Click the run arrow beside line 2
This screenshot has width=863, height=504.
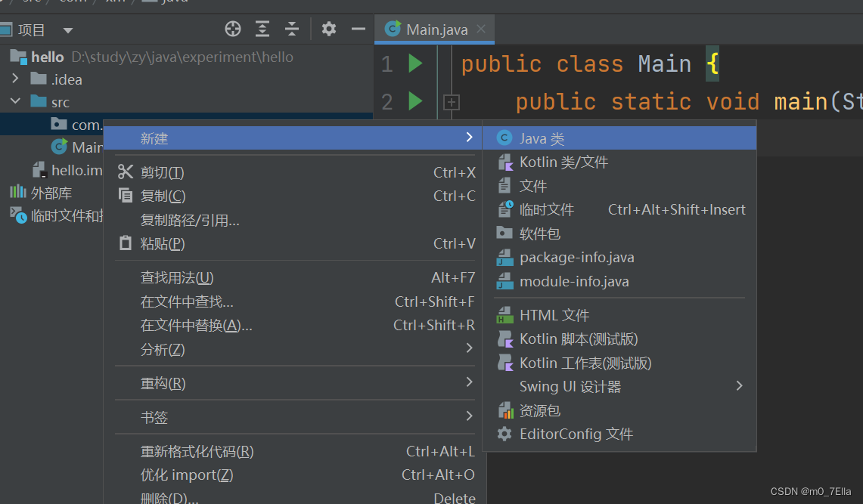pos(414,100)
